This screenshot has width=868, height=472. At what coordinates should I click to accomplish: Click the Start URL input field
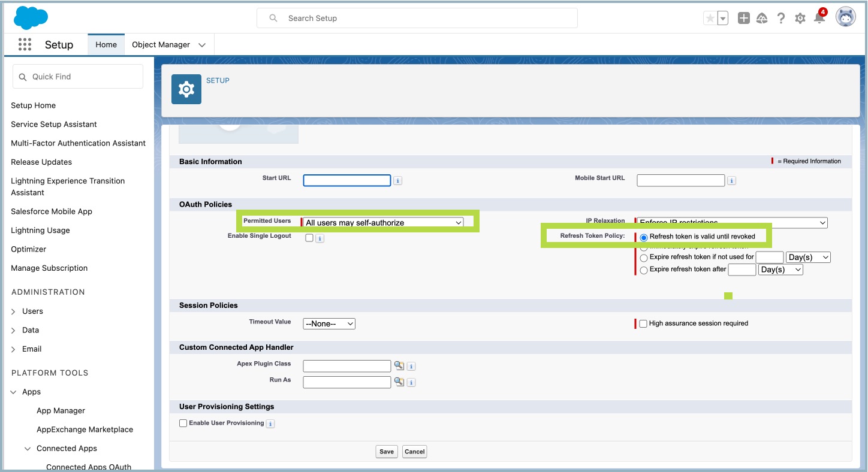pos(347,180)
